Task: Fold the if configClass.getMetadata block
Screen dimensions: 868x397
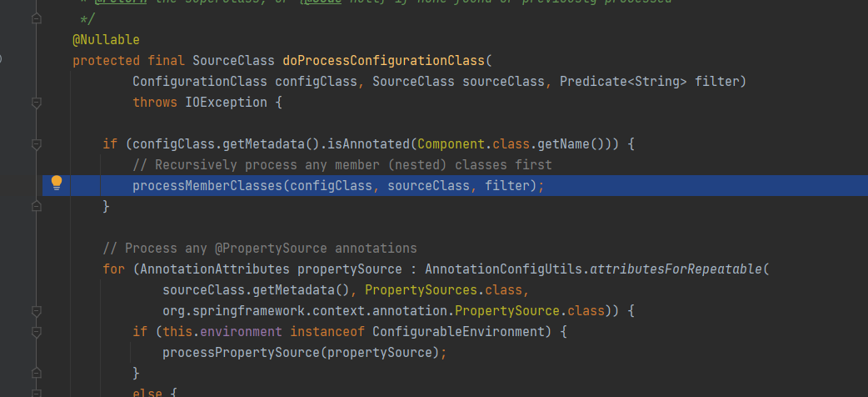Action: (36, 144)
